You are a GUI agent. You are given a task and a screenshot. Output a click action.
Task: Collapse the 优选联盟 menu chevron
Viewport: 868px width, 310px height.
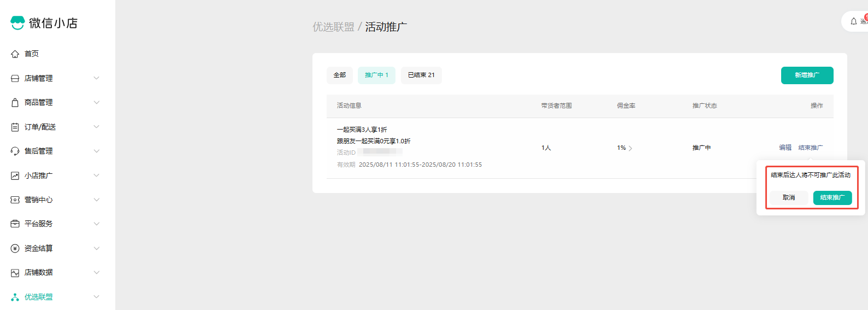point(97,297)
